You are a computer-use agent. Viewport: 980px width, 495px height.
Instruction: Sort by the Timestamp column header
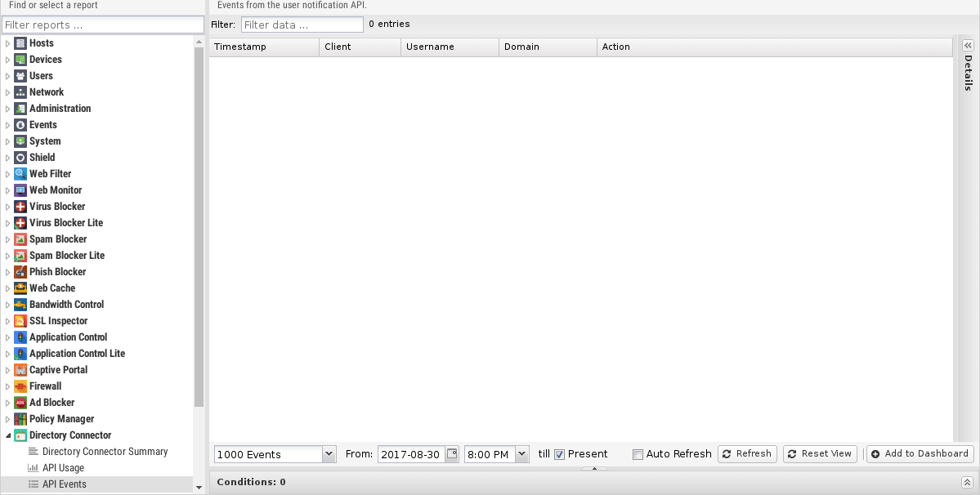pyautogui.click(x=264, y=47)
